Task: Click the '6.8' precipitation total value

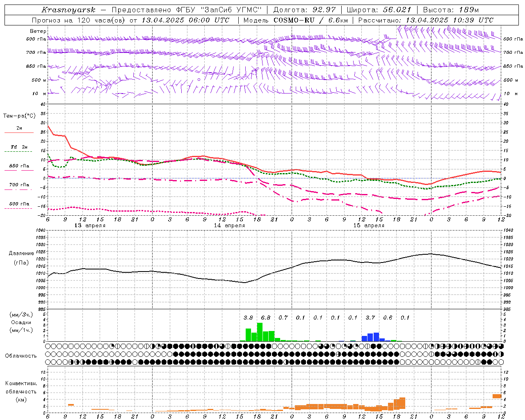Action: click(266, 317)
